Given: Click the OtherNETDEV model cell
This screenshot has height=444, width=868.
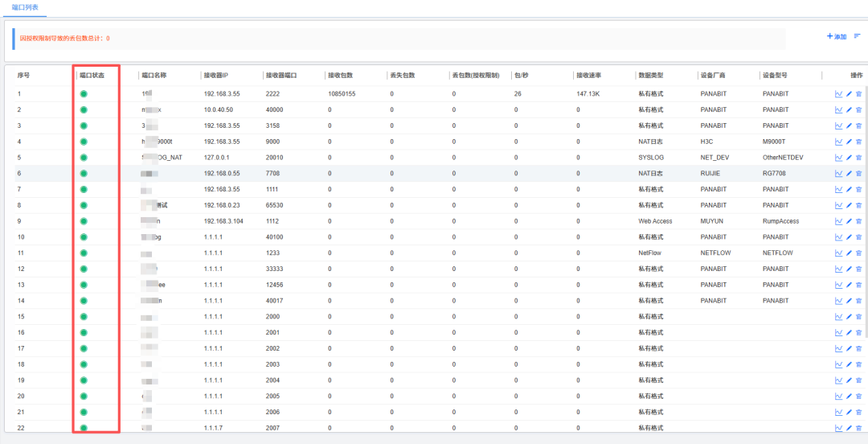Looking at the screenshot, I should [783, 158].
